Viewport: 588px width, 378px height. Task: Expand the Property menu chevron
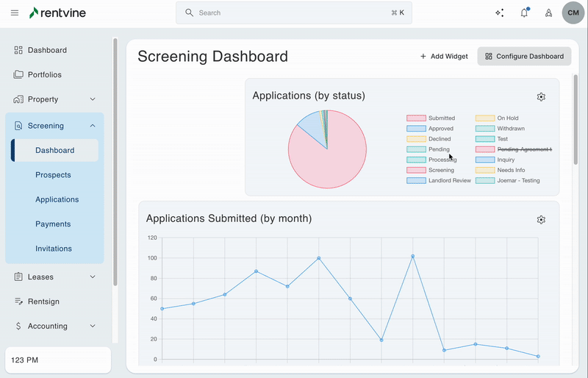93,99
